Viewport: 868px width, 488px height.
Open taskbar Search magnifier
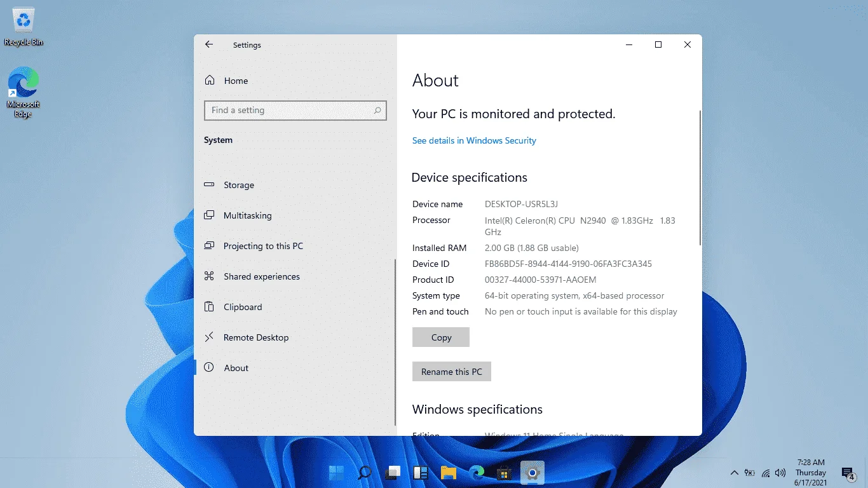point(365,472)
